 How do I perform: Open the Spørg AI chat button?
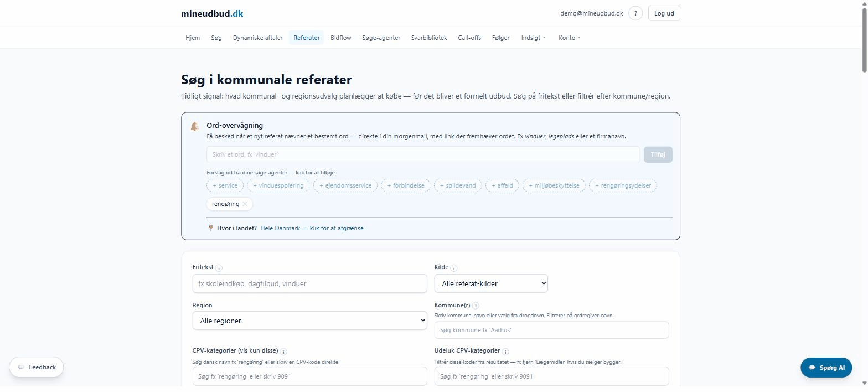[826, 368]
